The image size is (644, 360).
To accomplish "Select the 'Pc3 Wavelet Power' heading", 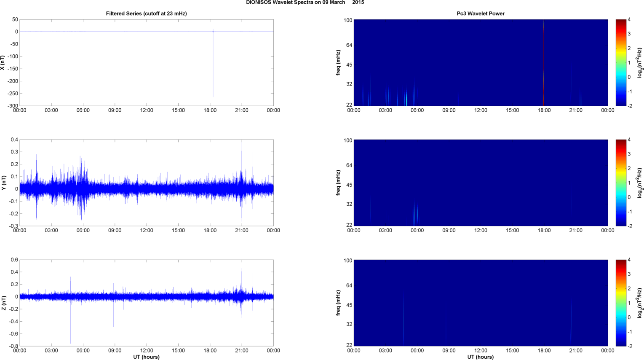I will tap(481, 13).
